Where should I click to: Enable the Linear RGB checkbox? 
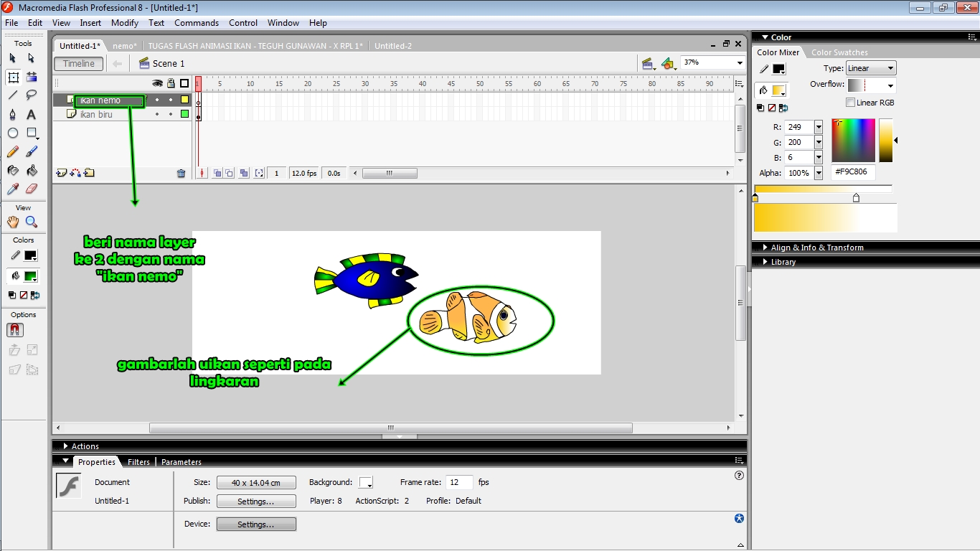(x=851, y=103)
